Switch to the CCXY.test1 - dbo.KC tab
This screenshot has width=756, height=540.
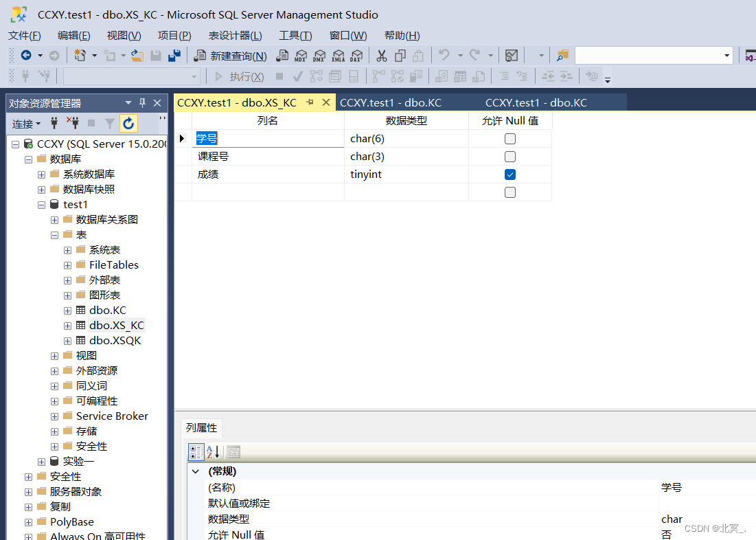tap(391, 101)
